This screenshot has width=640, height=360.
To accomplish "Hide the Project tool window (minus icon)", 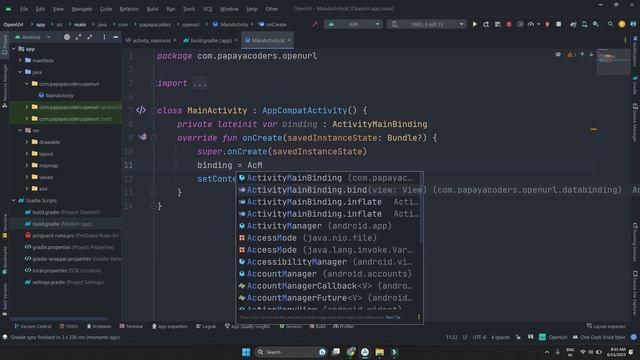I will (x=116, y=37).
